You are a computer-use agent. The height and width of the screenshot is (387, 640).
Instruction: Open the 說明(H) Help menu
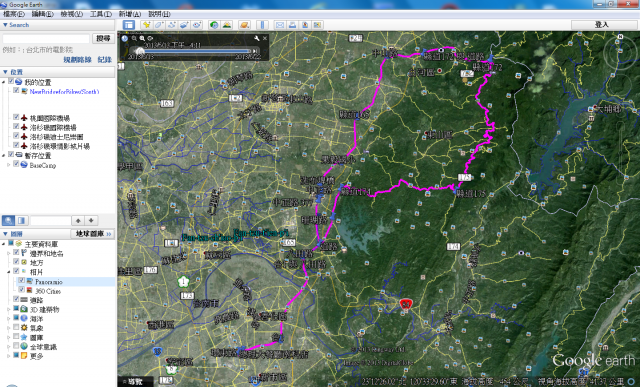click(x=159, y=14)
